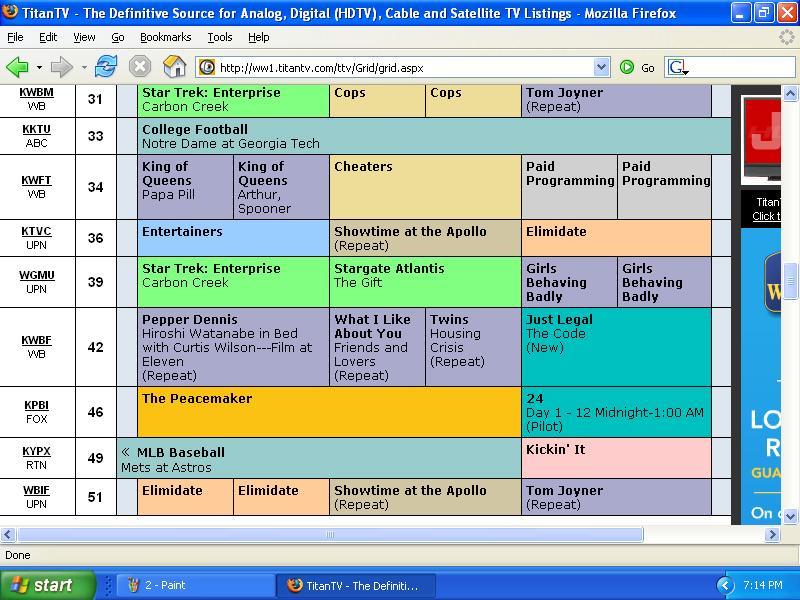Viewport: 800px width, 600px height.
Task: Open the WGMU channel link
Action: tap(36, 275)
